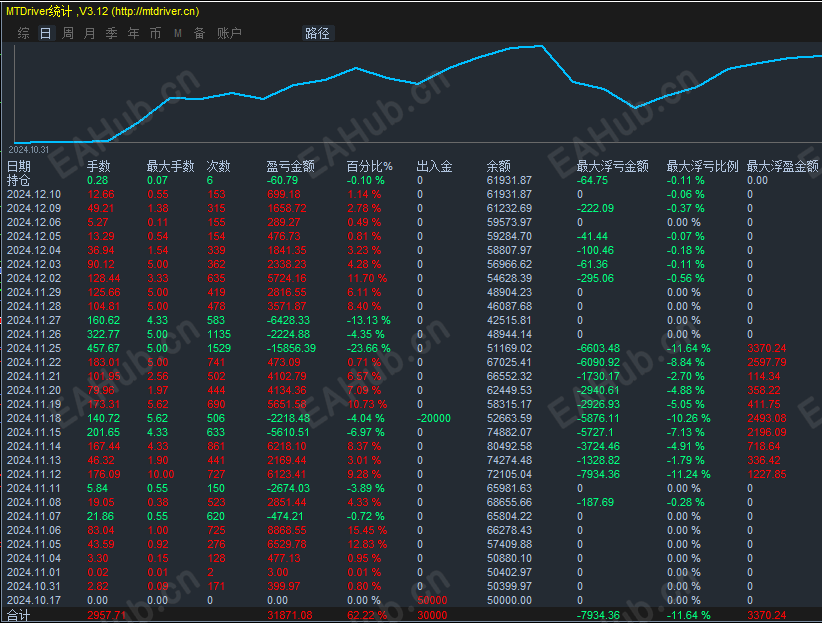The width and height of the screenshot is (822, 623).
Task: Open the 周 weekly statistics tab
Action: click(68, 33)
